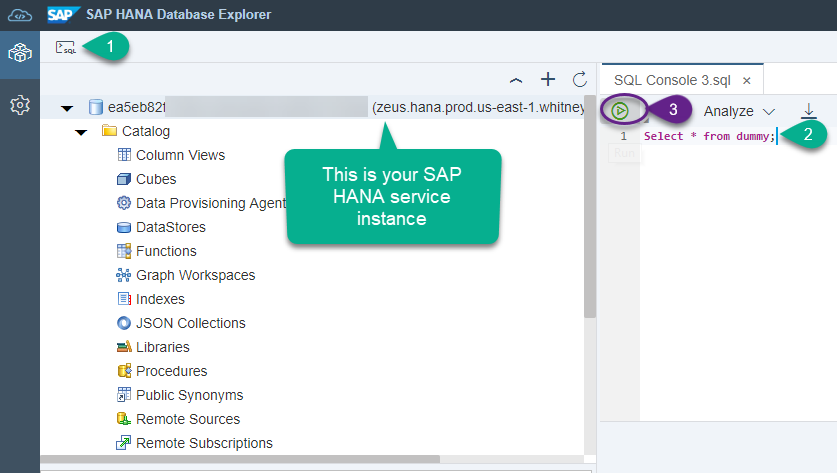Select Column Views in the catalog
837x473 pixels.
pos(180,155)
